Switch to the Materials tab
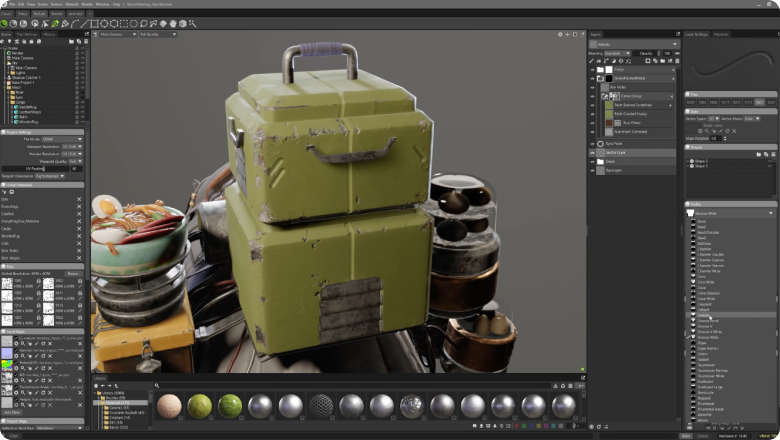780x440 pixels. click(x=721, y=34)
